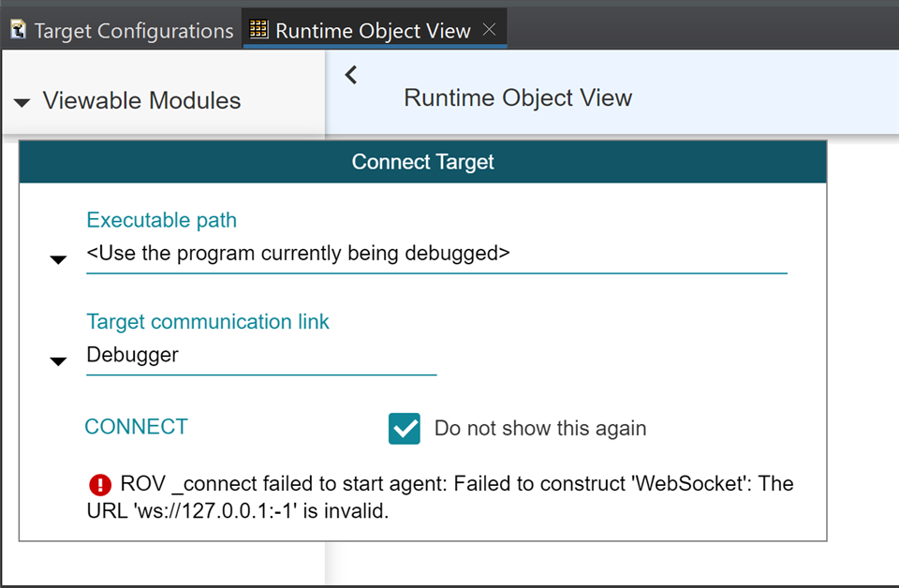
Task: Switch to the Target Configurations tab
Action: (133, 31)
